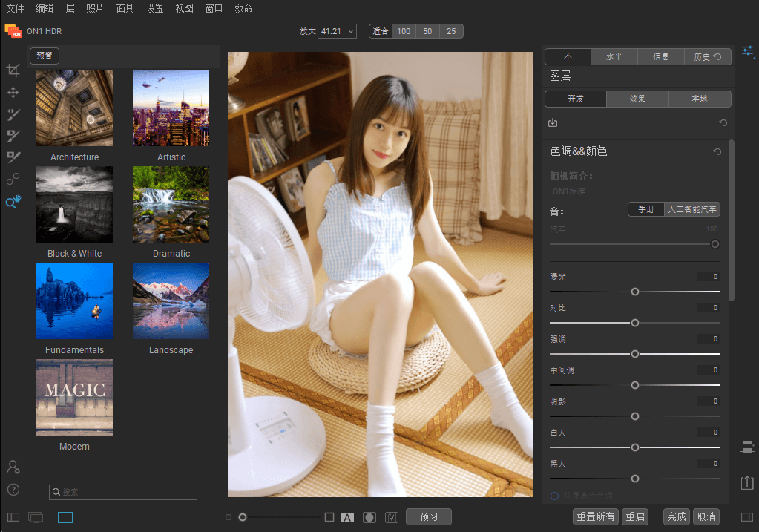Open the 设置 menu
The height and width of the screenshot is (532, 759).
pyautogui.click(x=154, y=8)
